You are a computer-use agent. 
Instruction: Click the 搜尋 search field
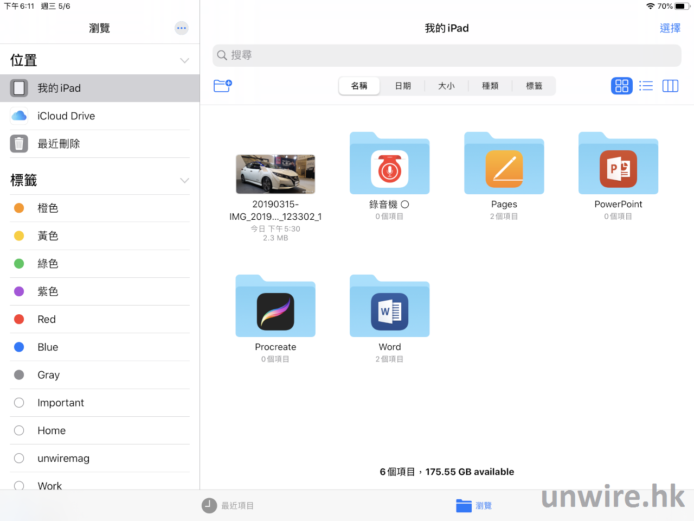click(x=446, y=55)
